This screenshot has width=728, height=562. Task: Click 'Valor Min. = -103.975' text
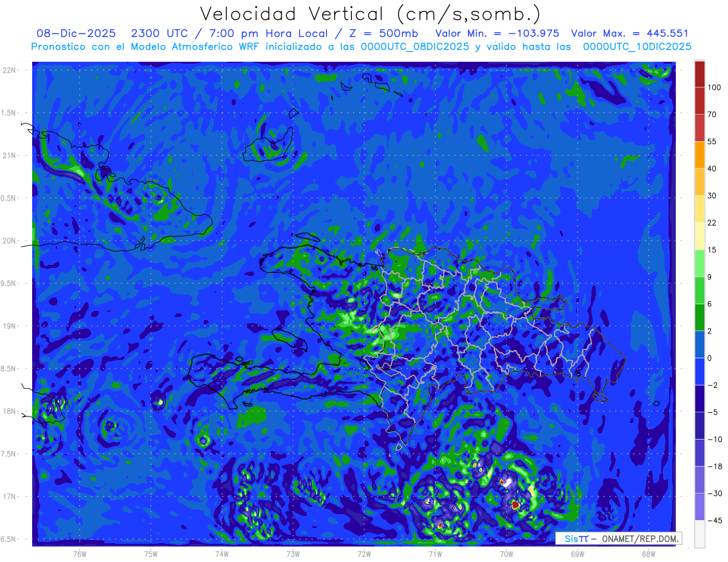(498, 33)
